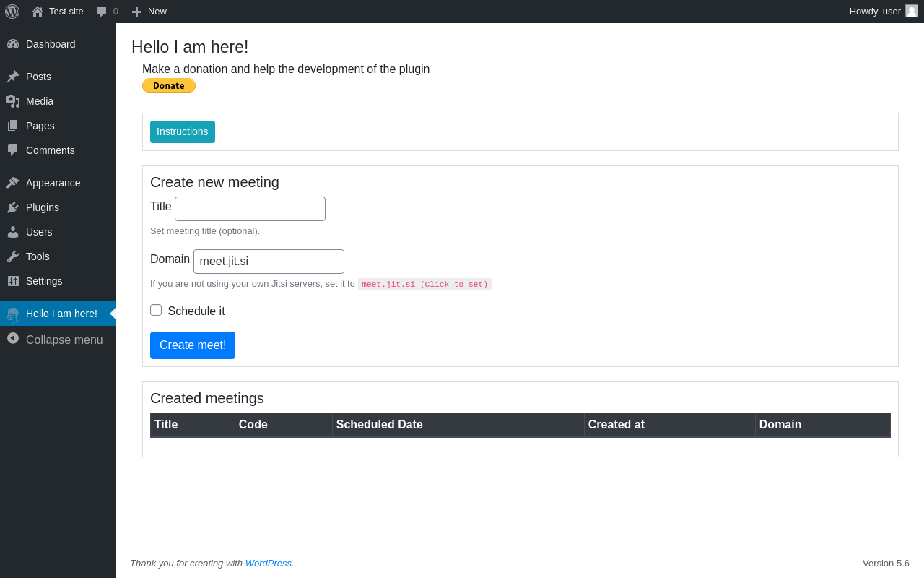Click the Plugins plug icon
The width and height of the screenshot is (924, 578).
[x=13, y=207]
